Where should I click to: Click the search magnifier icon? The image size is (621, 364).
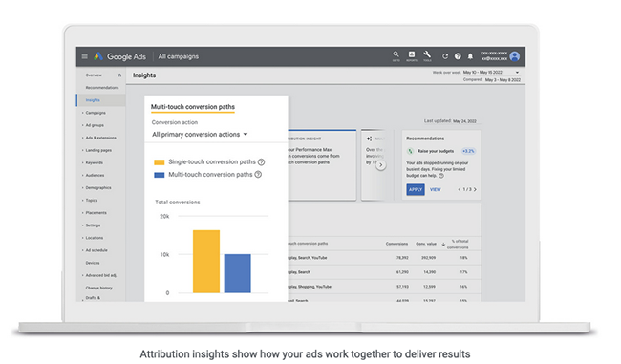click(x=396, y=54)
